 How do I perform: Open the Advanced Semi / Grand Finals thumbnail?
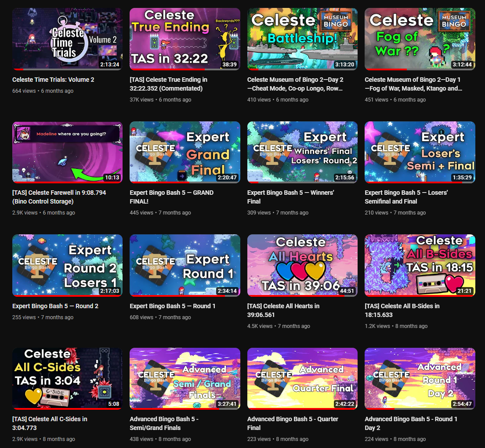185,379
